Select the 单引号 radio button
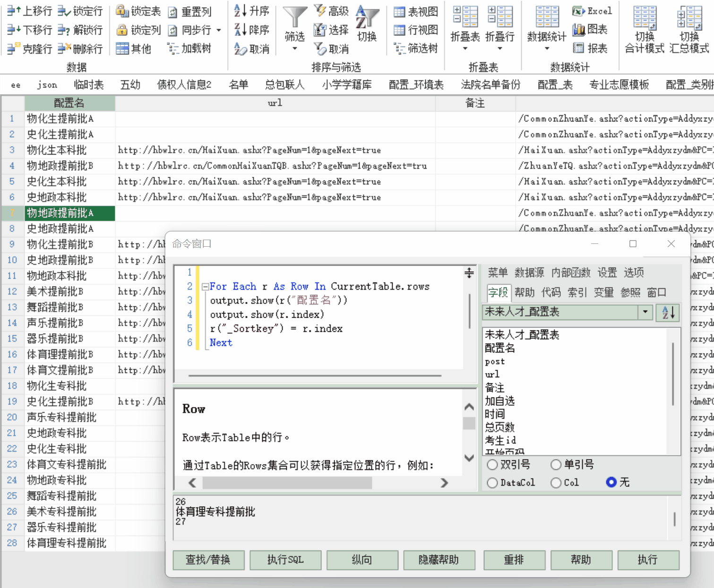 [556, 465]
